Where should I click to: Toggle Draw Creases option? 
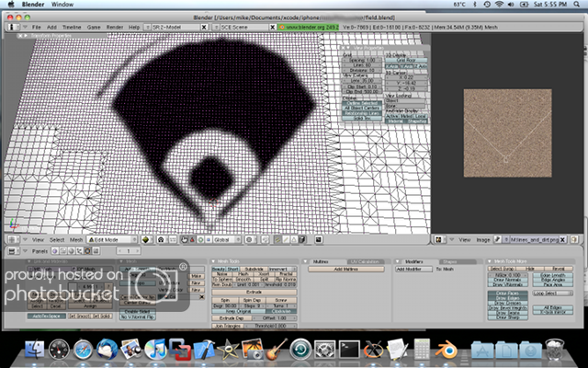coord(508,303)
